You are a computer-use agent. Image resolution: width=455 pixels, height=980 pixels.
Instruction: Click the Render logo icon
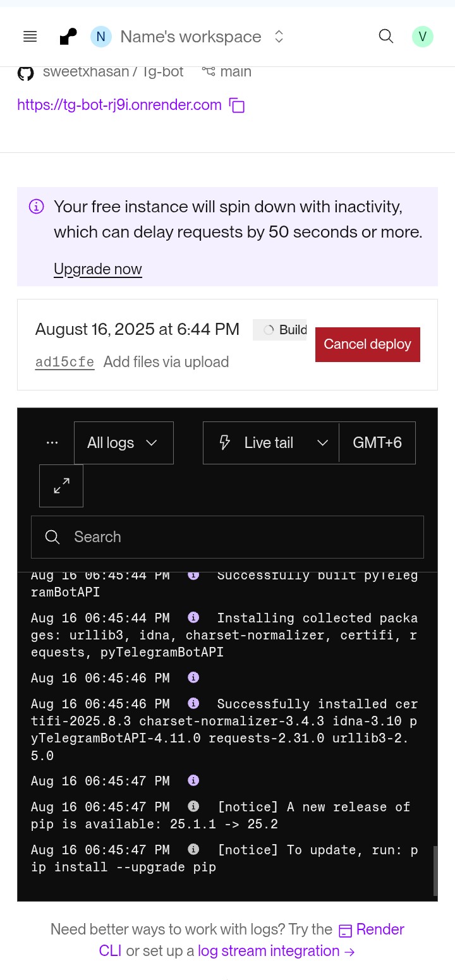(68, 37)
